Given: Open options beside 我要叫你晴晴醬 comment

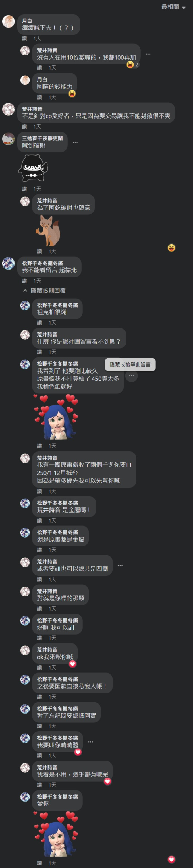Looking at the screenshot, I should click(x=90, y=742).
